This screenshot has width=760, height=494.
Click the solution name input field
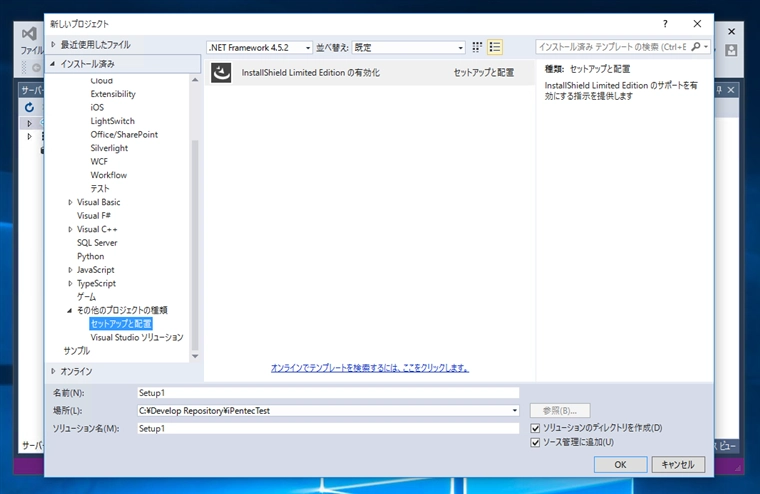[328, 429]
